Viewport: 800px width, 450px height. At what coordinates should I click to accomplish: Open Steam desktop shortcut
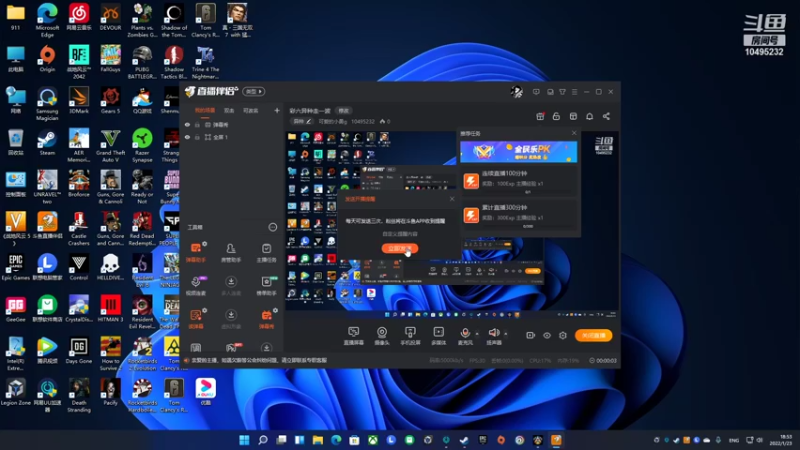[47, 142]
